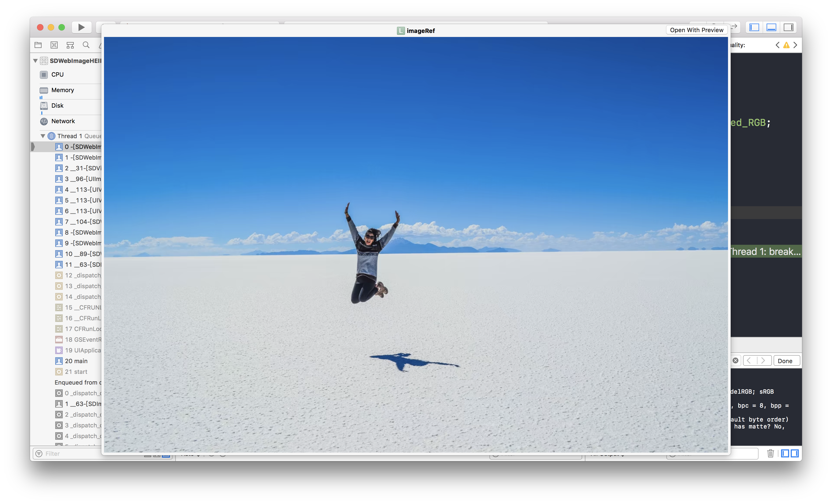Select stack frame 15 __CFRUNL
This screenshot has width=832, height=504.
point(66,307)
